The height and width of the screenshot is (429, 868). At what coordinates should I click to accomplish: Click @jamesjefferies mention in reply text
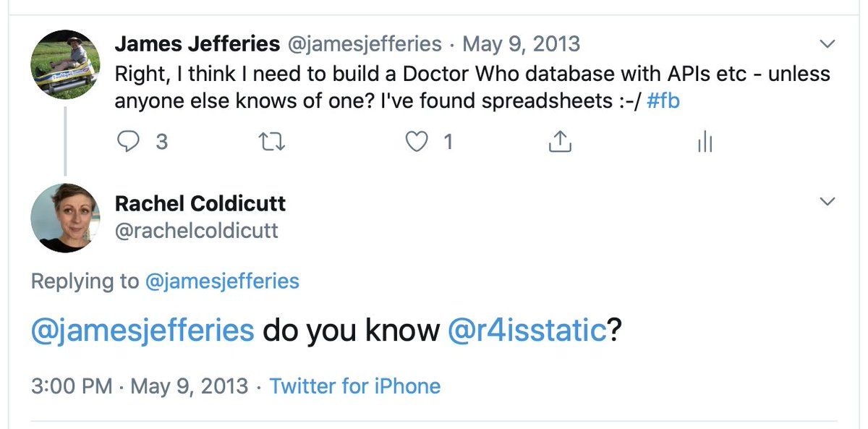click(x=142, y=331)
